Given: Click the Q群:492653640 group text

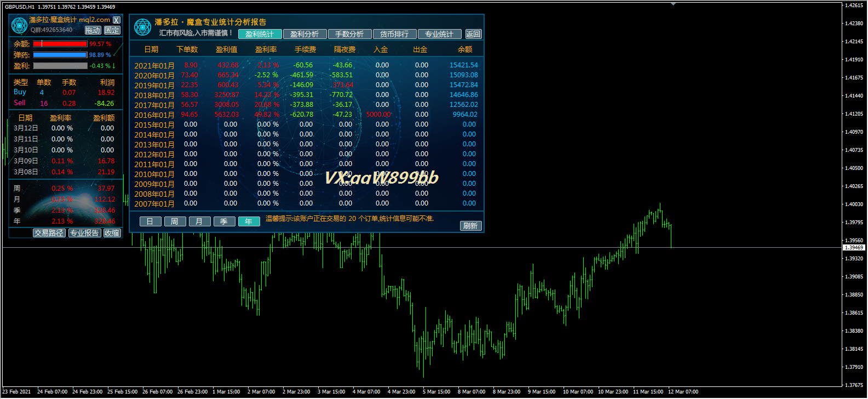Looking at the screenshot, I should coord(51,30).
